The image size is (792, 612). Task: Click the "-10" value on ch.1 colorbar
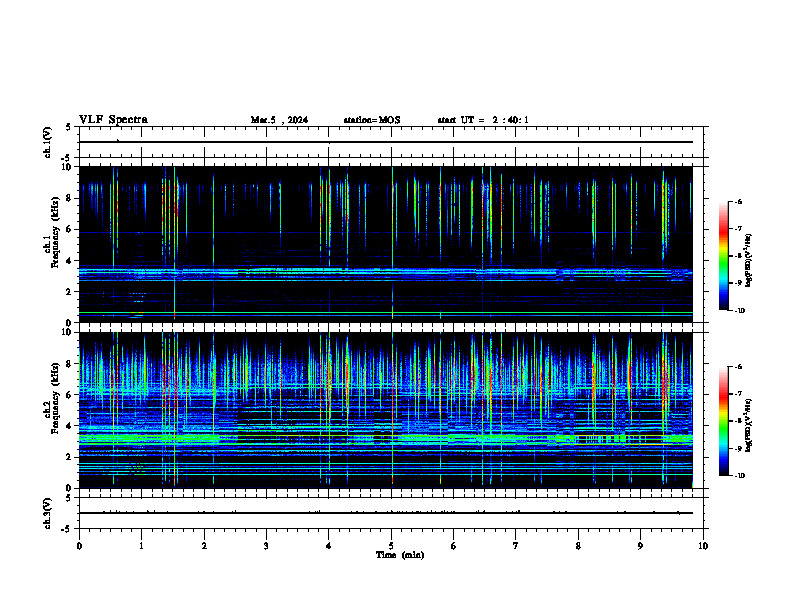pos(739,310)
